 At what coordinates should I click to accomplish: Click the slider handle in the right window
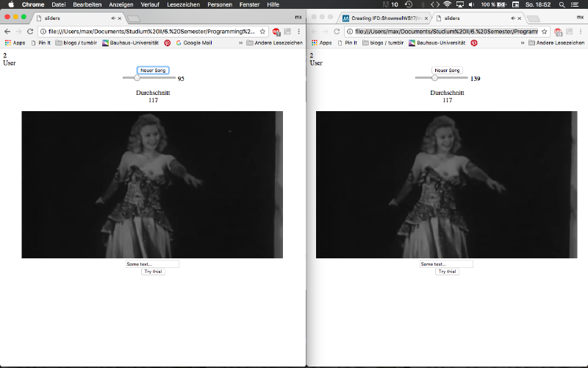(x=434, y=78)
